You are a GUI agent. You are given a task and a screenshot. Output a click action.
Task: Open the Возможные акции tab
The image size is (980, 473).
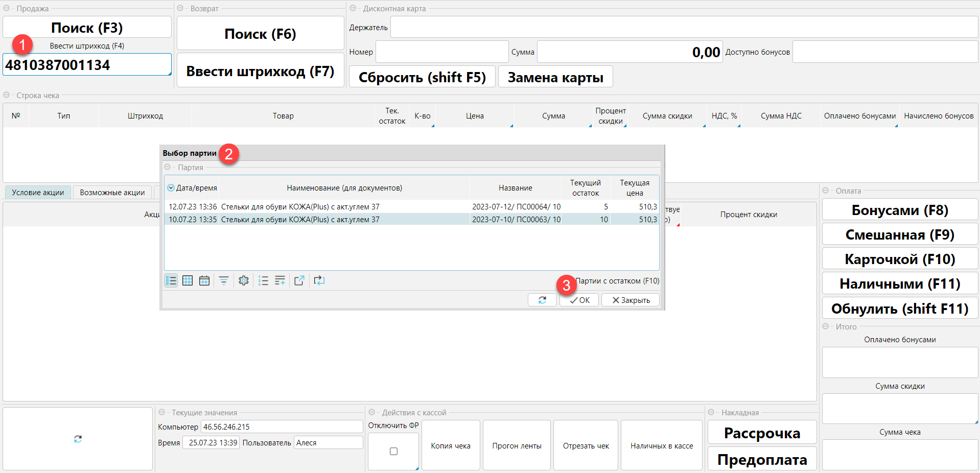112,193
